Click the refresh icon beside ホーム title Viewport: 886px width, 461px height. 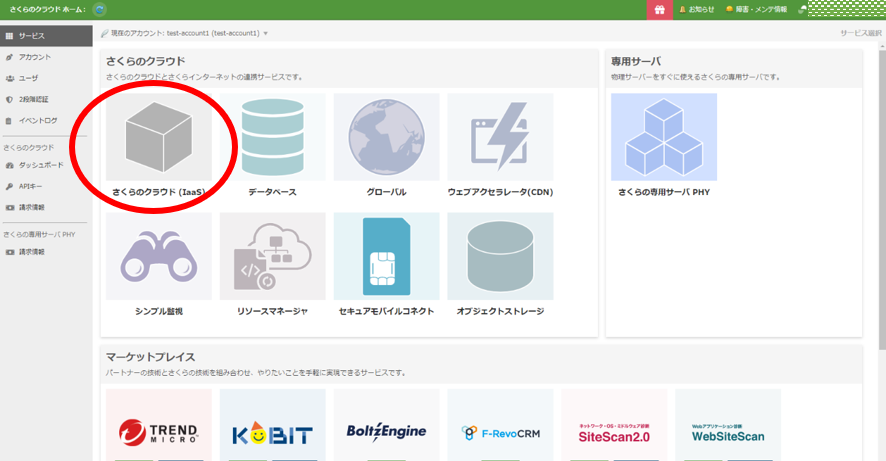tap(99, 10)
